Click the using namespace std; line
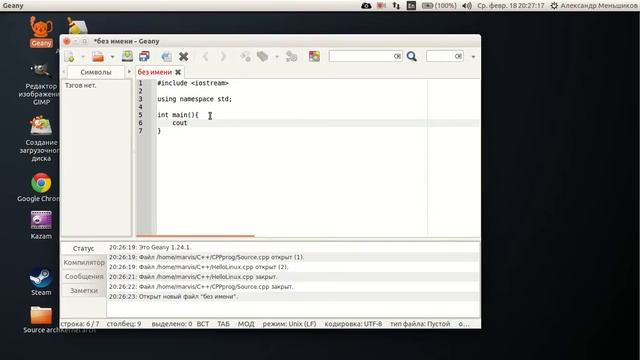 [x=195, y=99]
